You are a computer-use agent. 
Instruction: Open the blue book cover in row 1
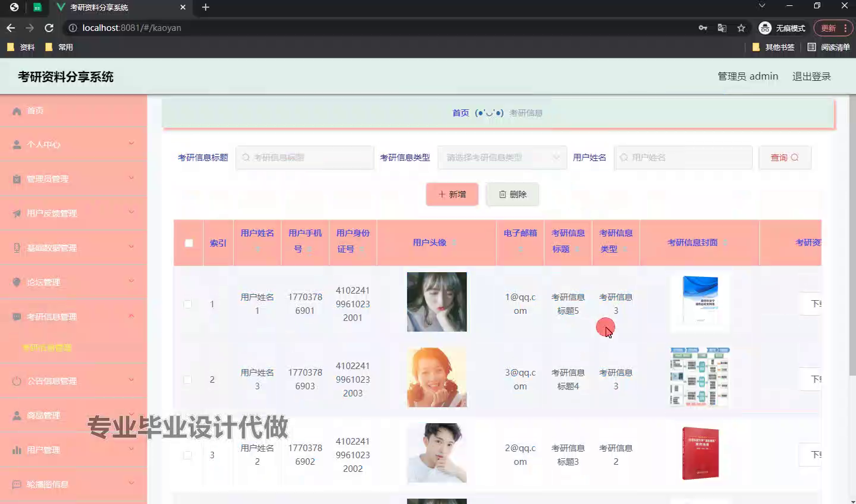point(700,302)
